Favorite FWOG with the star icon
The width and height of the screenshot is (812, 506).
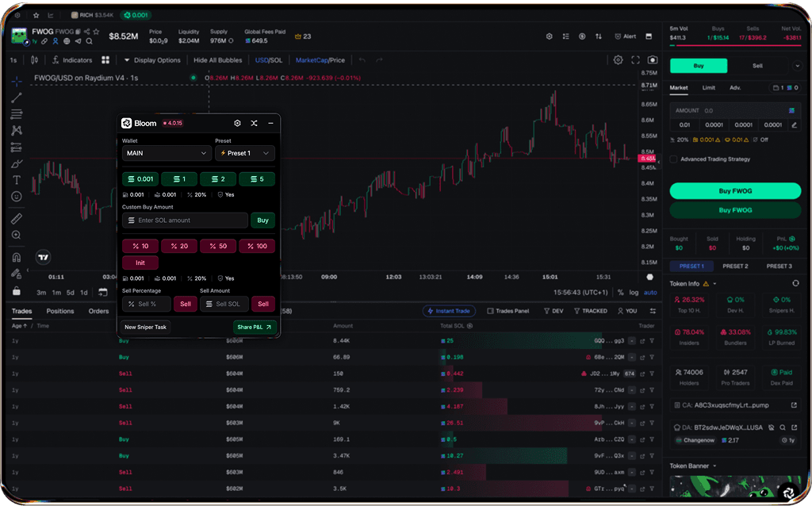pos(96,32)
